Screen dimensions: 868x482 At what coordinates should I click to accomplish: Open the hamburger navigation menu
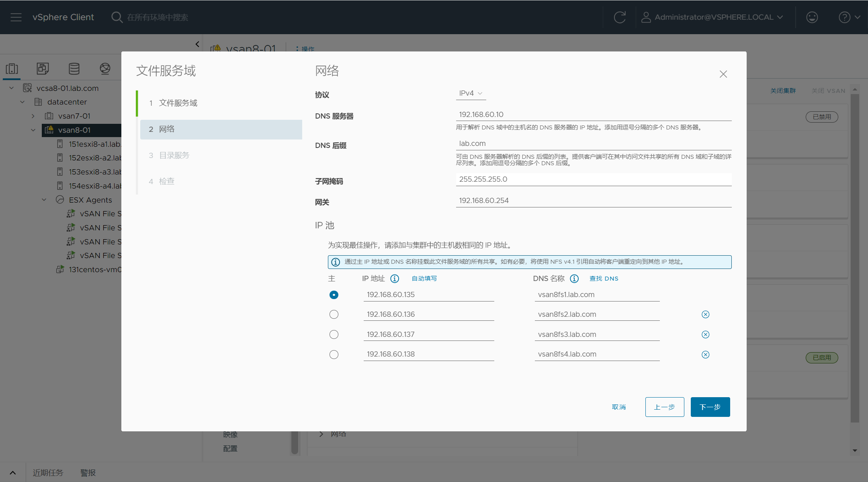[16, 17]
